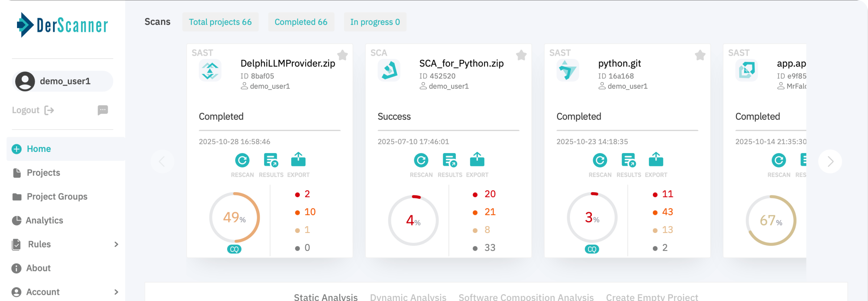This screenshot has width=868, height=301.
Task: Open the feedback chat bubble icon
Action: click(x=103, y=110)
